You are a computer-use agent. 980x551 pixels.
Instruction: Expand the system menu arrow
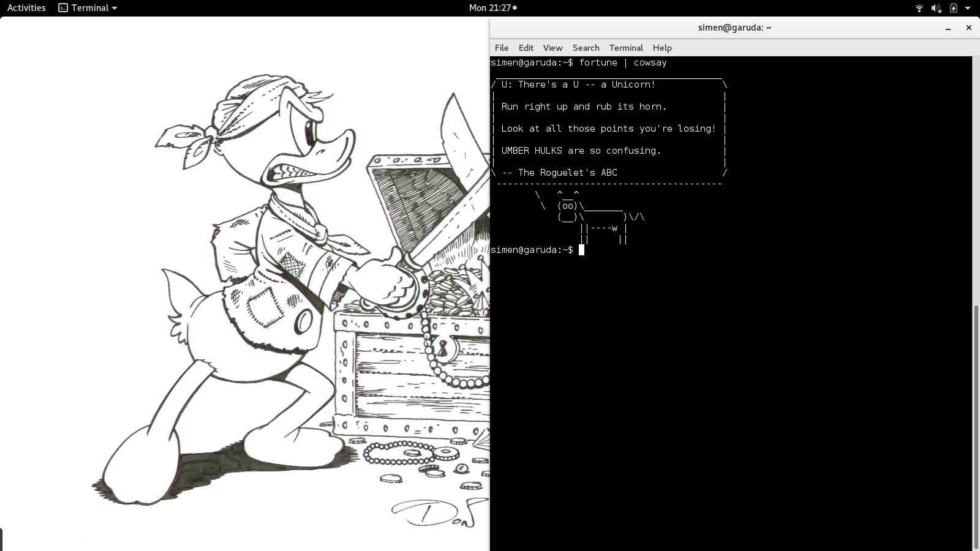pyautogui.click(x=968, y=8)
